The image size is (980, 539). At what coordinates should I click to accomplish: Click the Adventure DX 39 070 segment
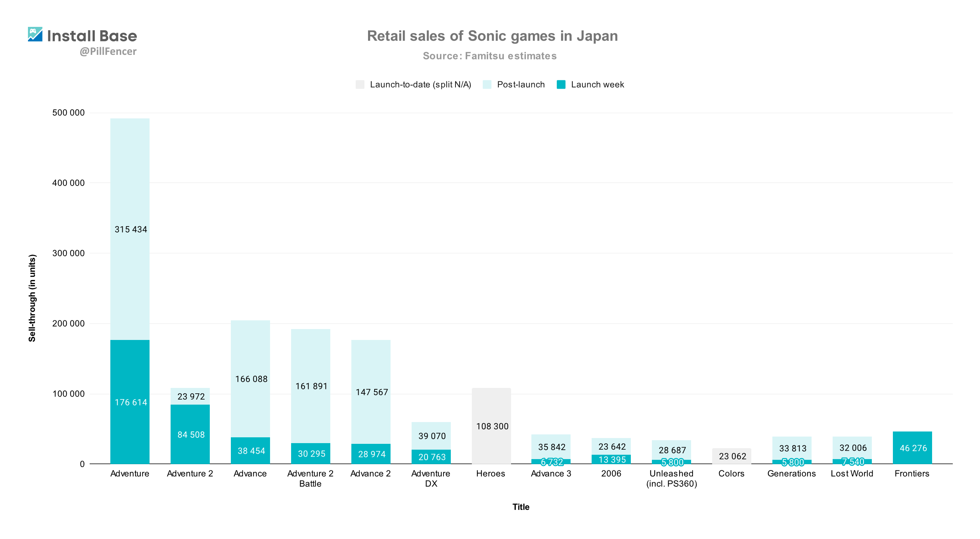click(431, 436)
